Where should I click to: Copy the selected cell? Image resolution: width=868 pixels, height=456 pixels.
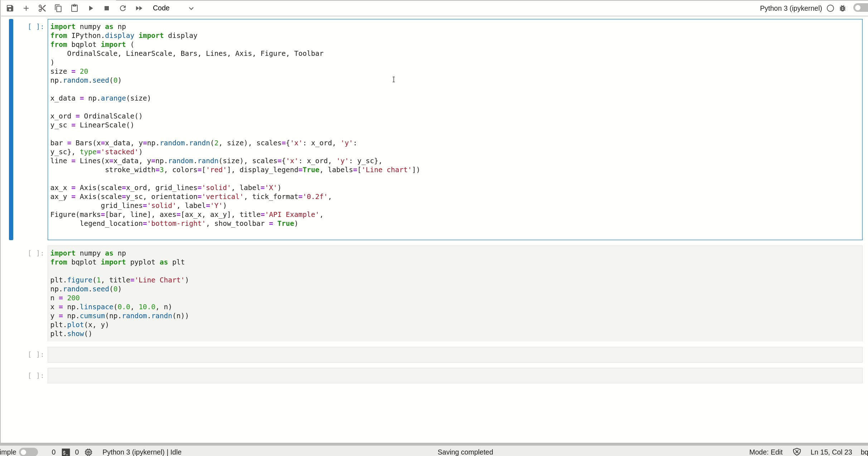pos(58,8)
